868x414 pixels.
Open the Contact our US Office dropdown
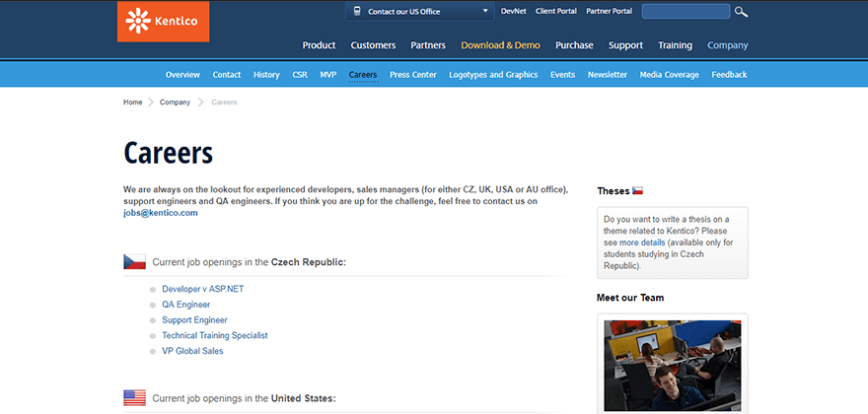[x=419, y=11]
